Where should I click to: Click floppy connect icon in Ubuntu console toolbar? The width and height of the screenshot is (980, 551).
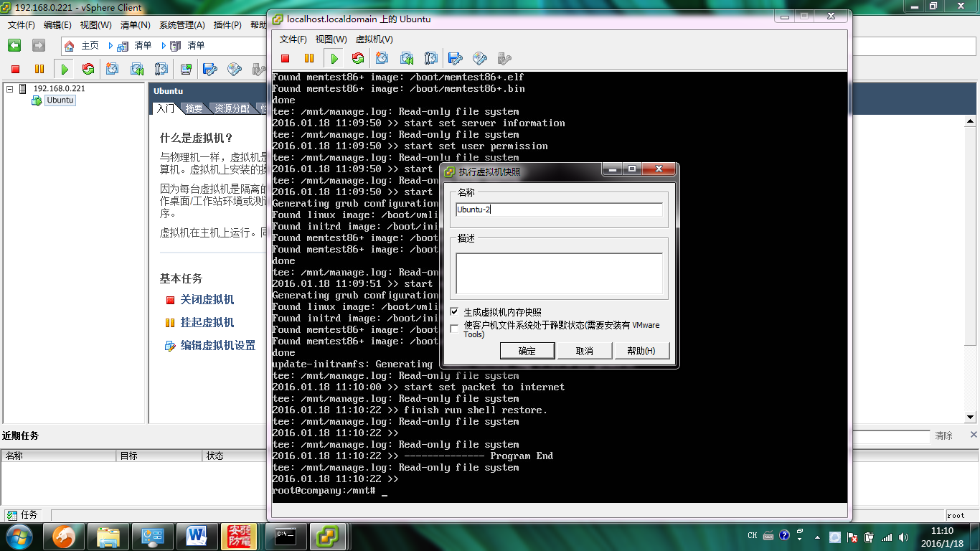455,58
